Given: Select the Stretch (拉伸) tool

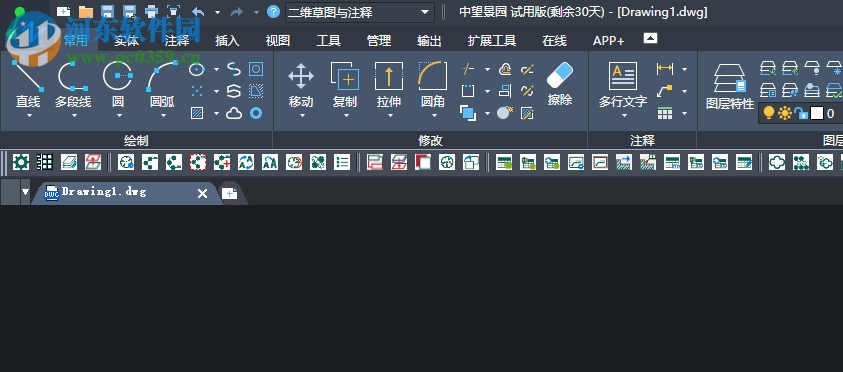Looking at the screenshot, I should point(389,85).
